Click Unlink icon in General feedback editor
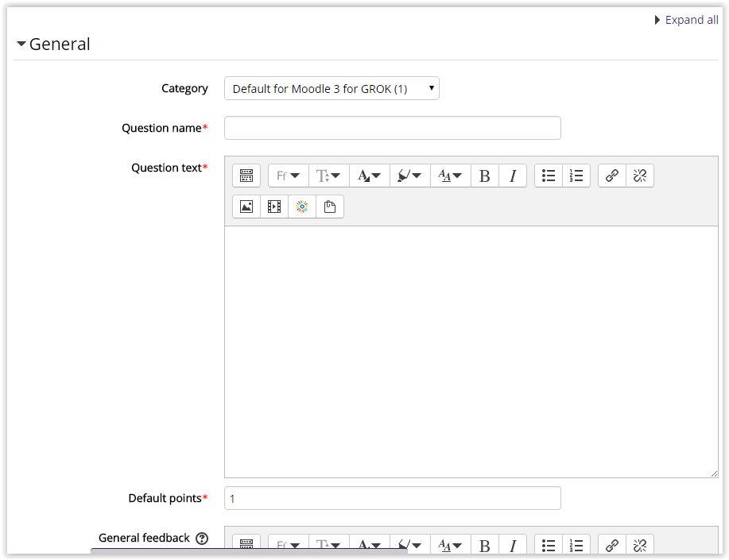Image resolution: width=729 pixels, height=560 pixels. (640, 545)
